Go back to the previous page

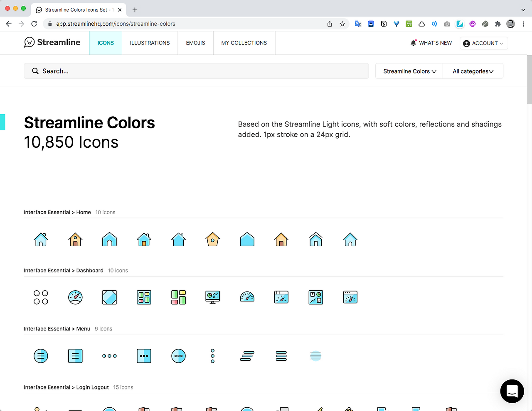coord(9,24)
